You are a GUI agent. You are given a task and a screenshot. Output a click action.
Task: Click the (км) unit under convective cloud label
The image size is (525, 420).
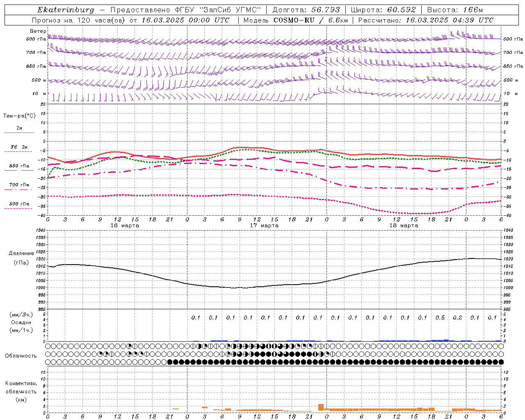point(21,399)
